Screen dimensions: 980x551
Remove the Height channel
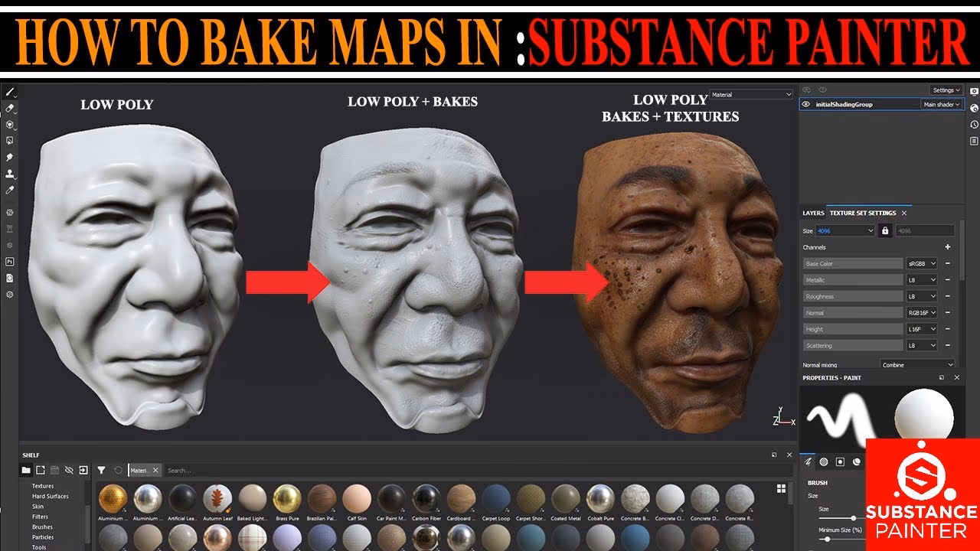pos(947,329)
